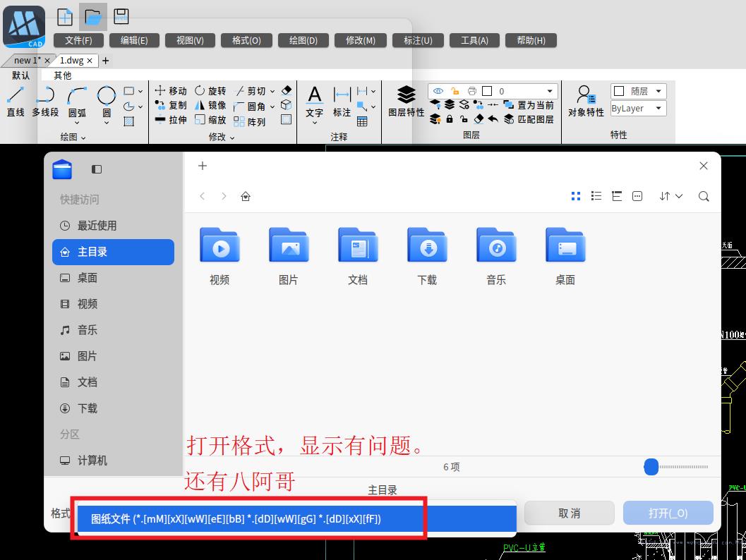Open the 图纸文件 format filter dropdown

(297, 518)
